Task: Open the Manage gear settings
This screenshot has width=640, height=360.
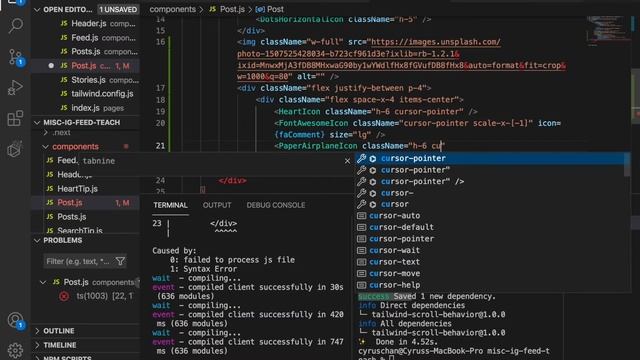Action: [16, 350]
